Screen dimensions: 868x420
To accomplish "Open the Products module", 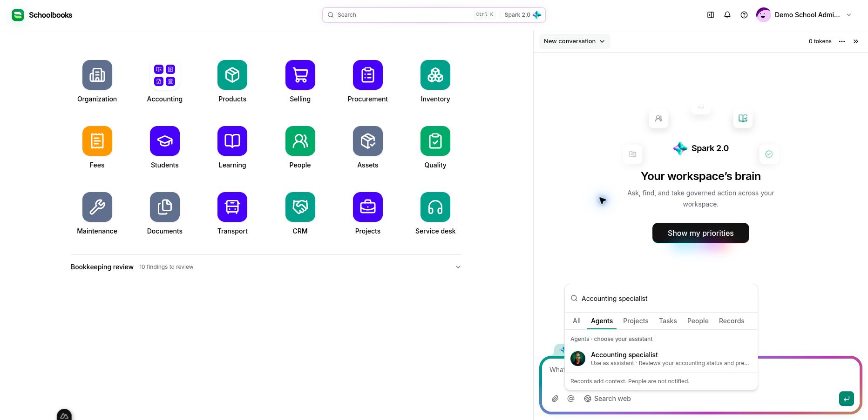I will point(232,75).
